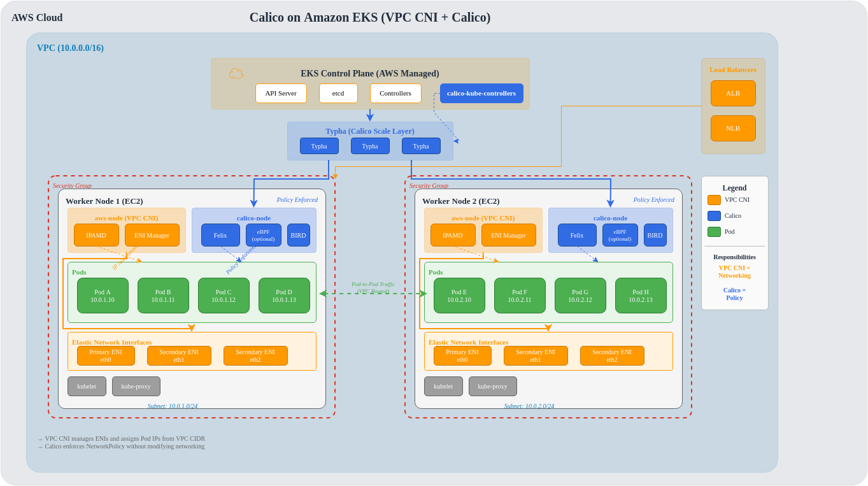Select the NLB load balancer block
The height and width of the screenshot is (486, 868).
point(733,129)
